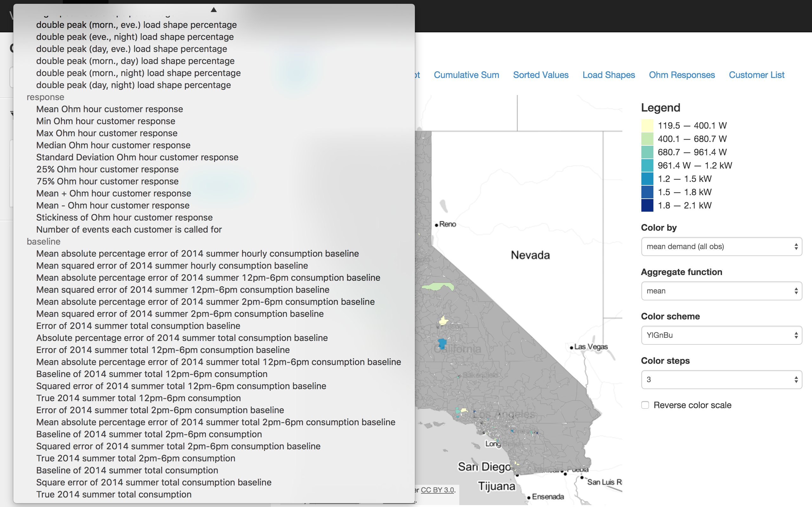812x507 pixels.
Task: Enable Reverse color scale checkbox
Action: click(645, 405)
